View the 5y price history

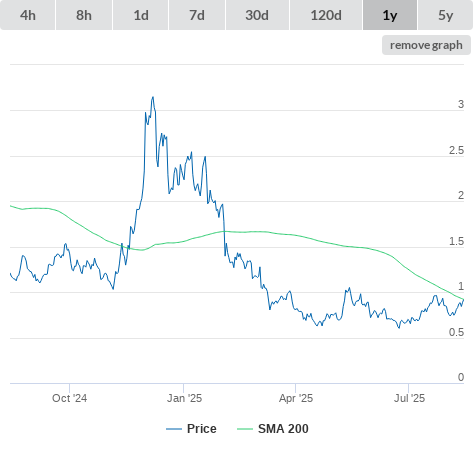pos(446,15)
